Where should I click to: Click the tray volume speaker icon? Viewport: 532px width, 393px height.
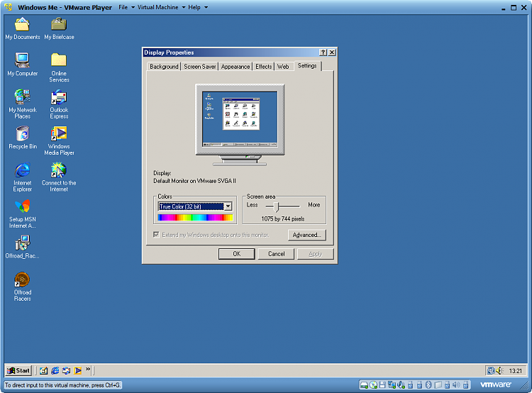(499, 370)
